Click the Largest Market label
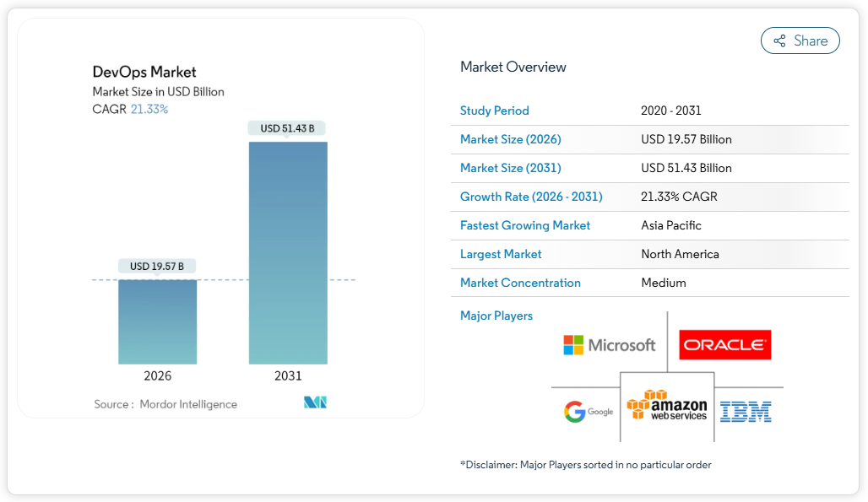 (x=501, y=254)
